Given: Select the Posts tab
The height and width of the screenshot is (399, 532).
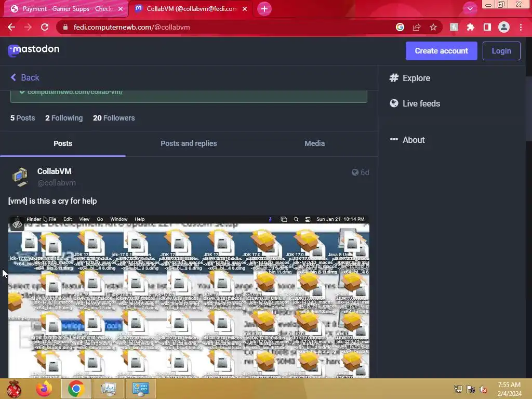Looking at the screenshot, I should pos(63,143).
